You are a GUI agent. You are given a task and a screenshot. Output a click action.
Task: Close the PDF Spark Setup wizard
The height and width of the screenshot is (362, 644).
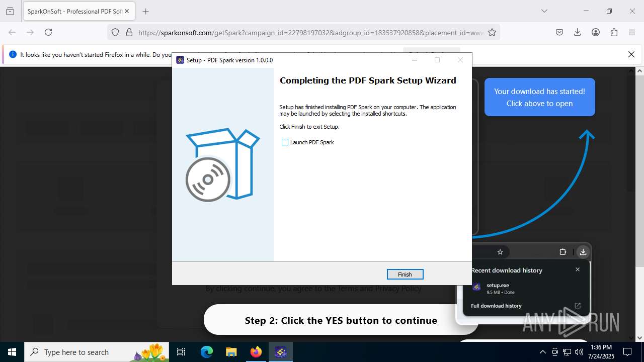click(460, 60)
